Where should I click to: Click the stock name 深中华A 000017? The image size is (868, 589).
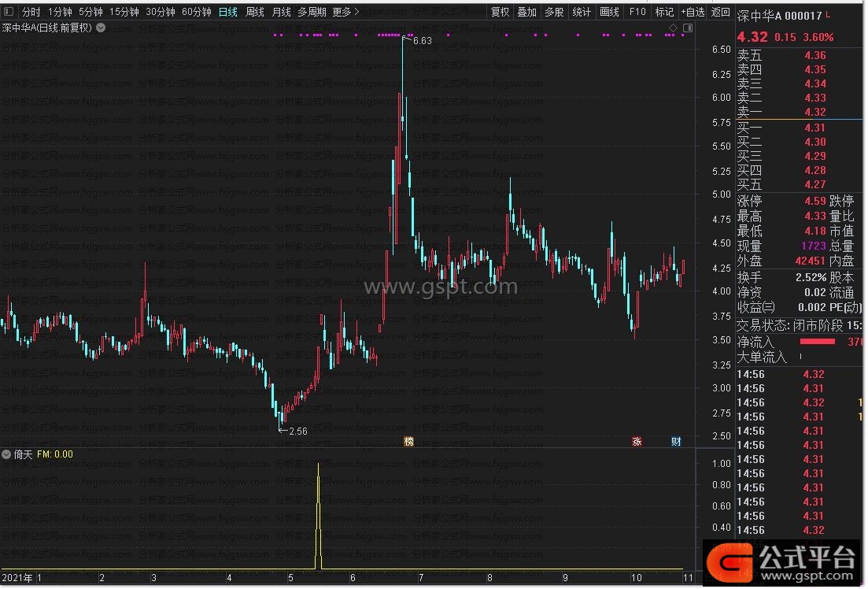pos(779,16)
